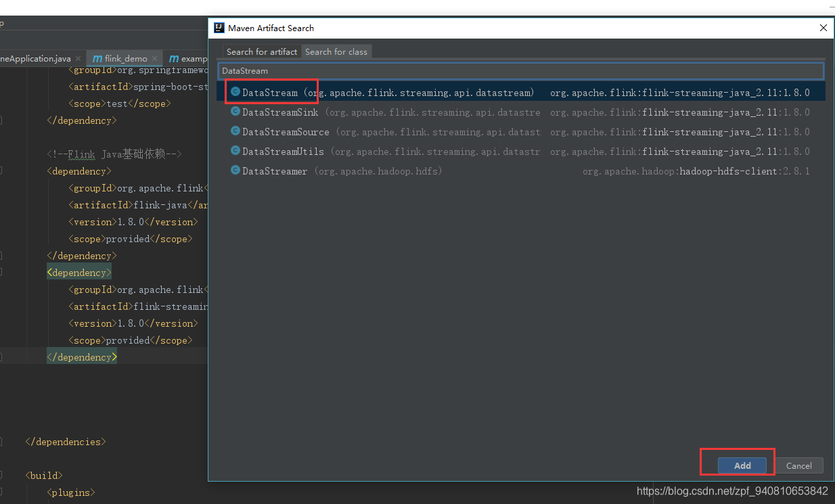The height and width of the screenshot is (504, 835).
Task: Click the class icon of the highlighted DataStream row
Action: click(x=235, y=92)
